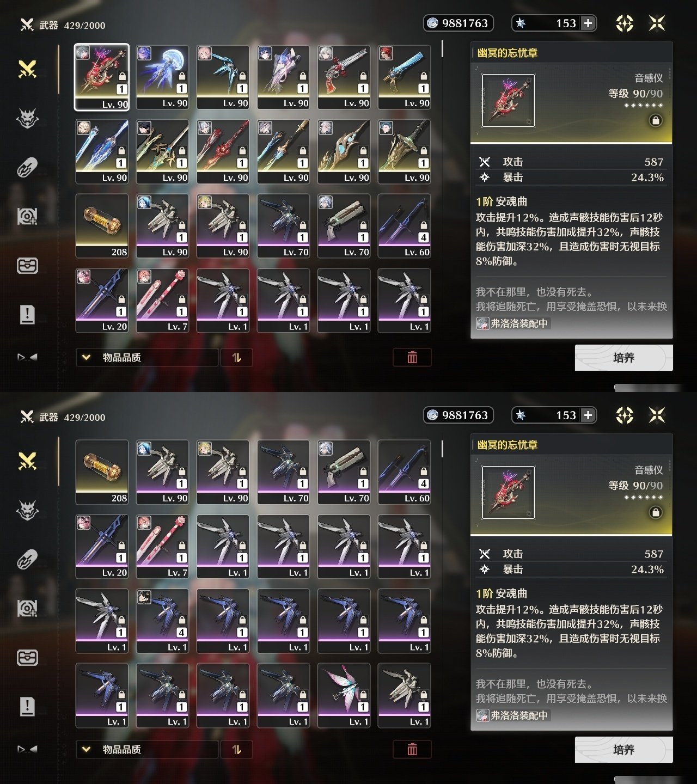Click the red trash bin icon in the lower screen
The width and height of the screenshot is (697, 784).
click(x=412, y=749)
